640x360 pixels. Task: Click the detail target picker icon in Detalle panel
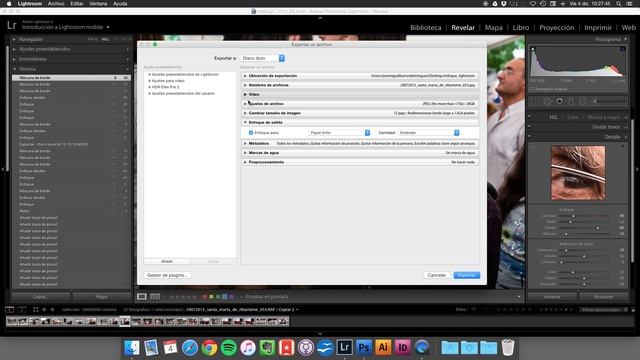tap(532, 147)
